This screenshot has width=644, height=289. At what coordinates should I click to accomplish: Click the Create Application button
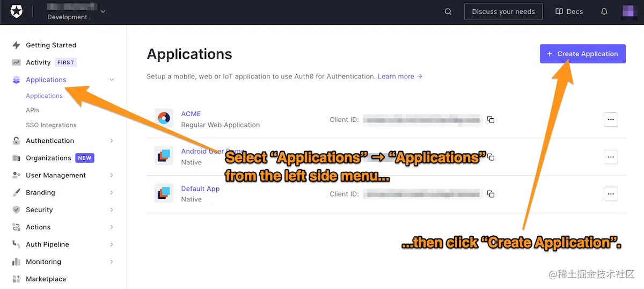(x=583, y=54)
